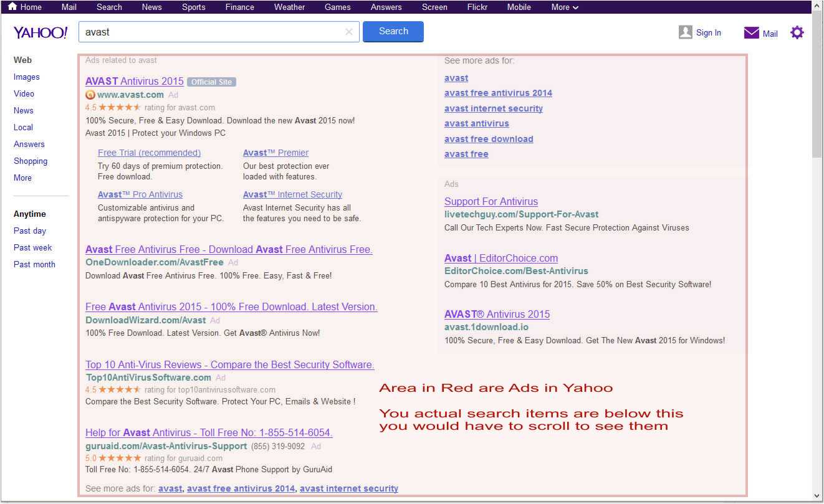Screen dimensions: 824x504
Task: Click the scrollbar up arrow
Action: coord(817,6)
